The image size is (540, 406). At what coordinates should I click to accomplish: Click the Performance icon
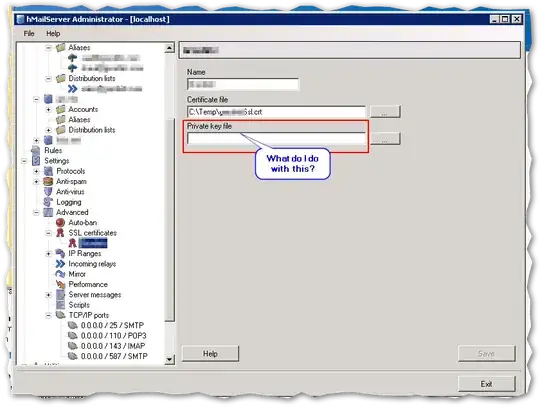(61, 284)
